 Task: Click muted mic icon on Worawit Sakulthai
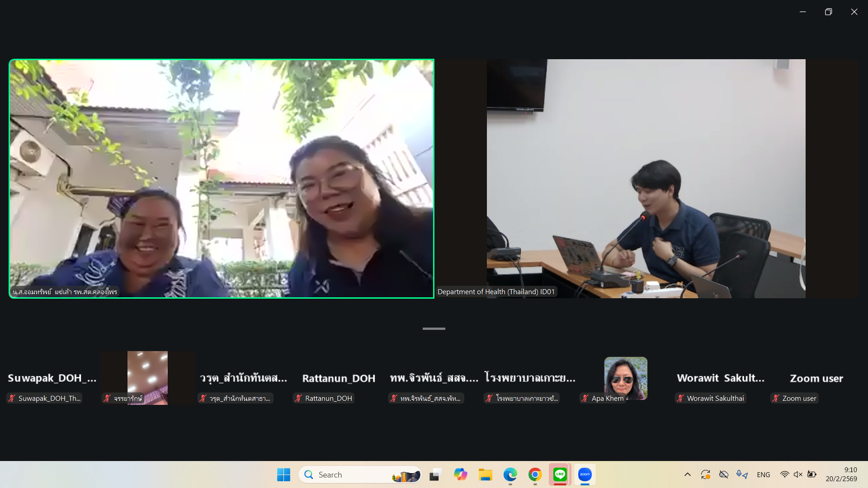(x=680, y=398)
